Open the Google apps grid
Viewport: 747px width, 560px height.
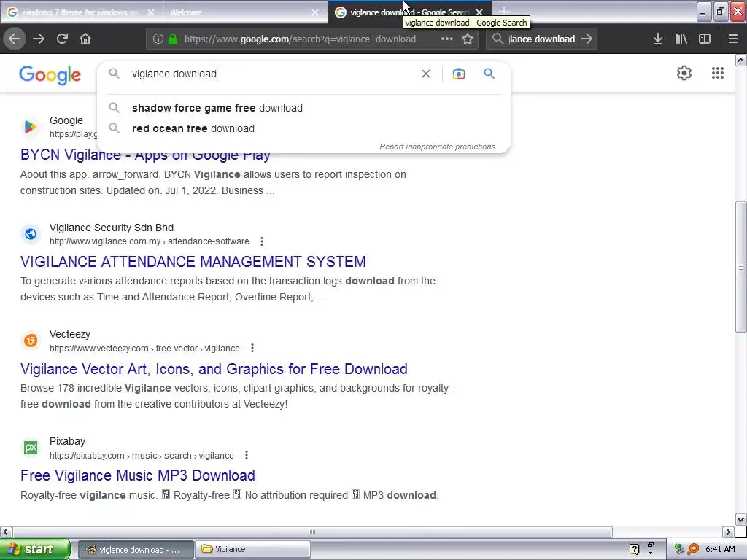coord(718,73)
